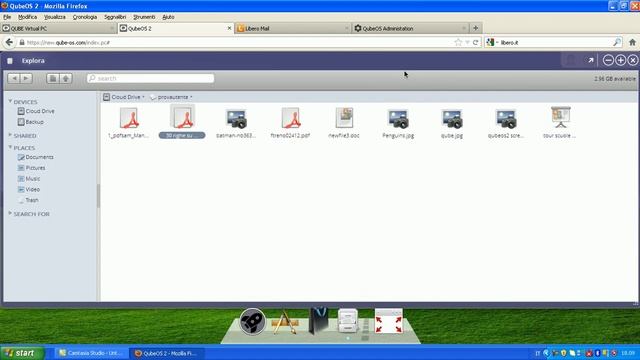This screenshot has width=640, height=360.
Task: Collapse the DEVICES sidebar section
Action: (10, 101)
